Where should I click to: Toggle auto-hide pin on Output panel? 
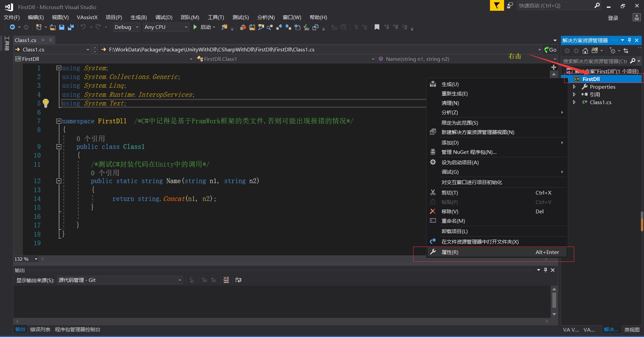coord(546,270)
